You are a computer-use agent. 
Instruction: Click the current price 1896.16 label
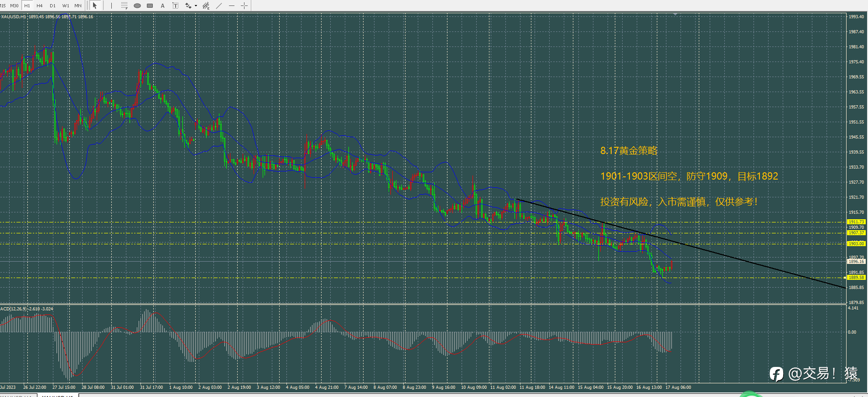[856, 262]
